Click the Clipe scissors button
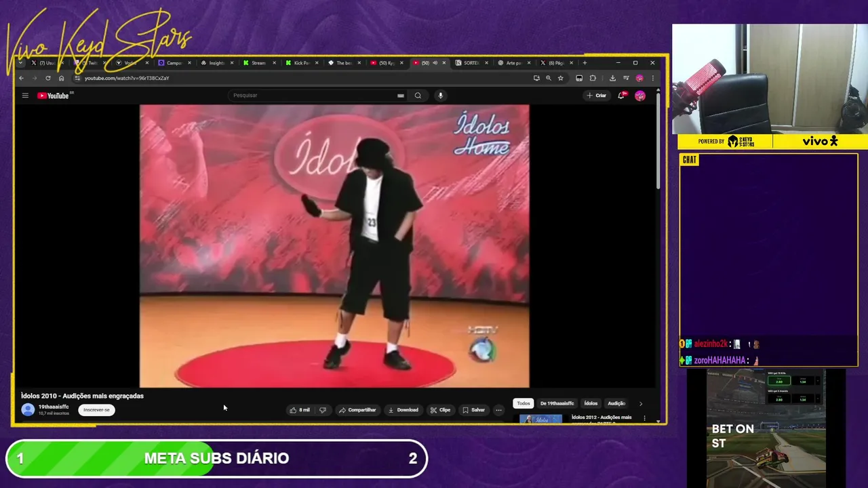868x488 pixels. (440, 410)
